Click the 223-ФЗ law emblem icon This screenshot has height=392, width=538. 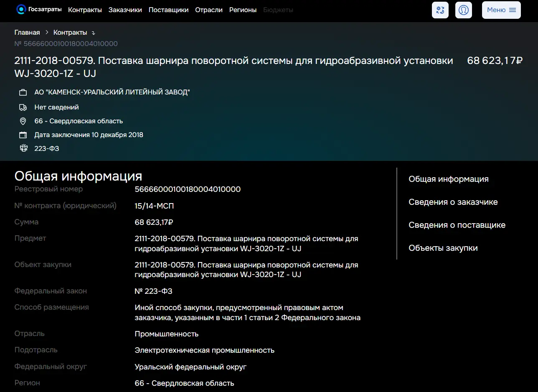[x=23, y=148]
